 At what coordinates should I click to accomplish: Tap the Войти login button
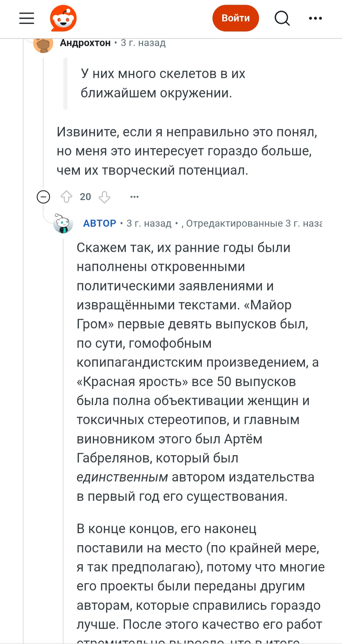[236, 18]
